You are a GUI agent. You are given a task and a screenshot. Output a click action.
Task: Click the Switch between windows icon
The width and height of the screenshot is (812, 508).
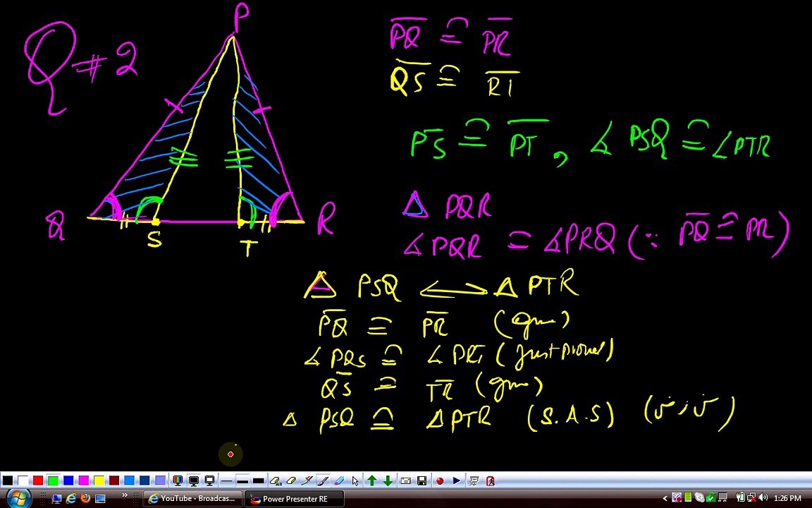pos(100,500)
